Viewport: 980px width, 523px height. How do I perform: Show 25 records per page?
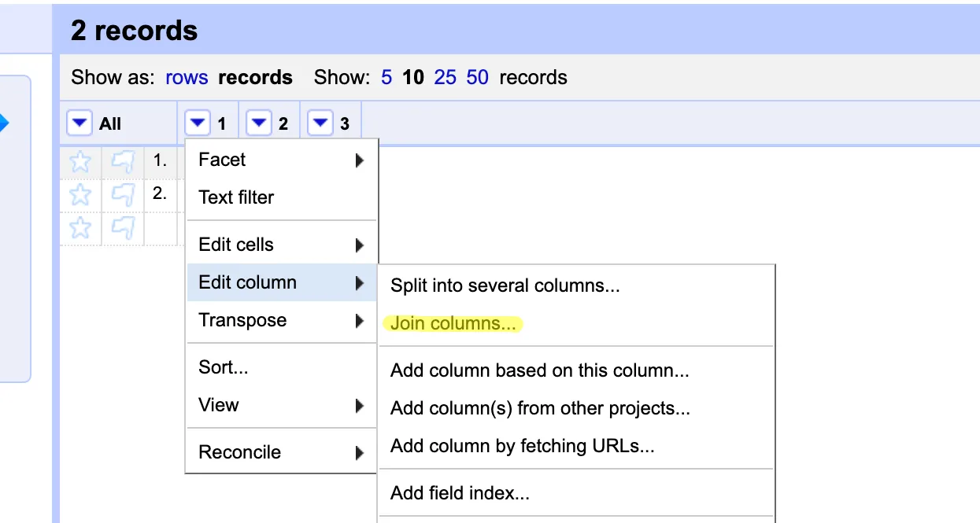[x=445, y=78]
